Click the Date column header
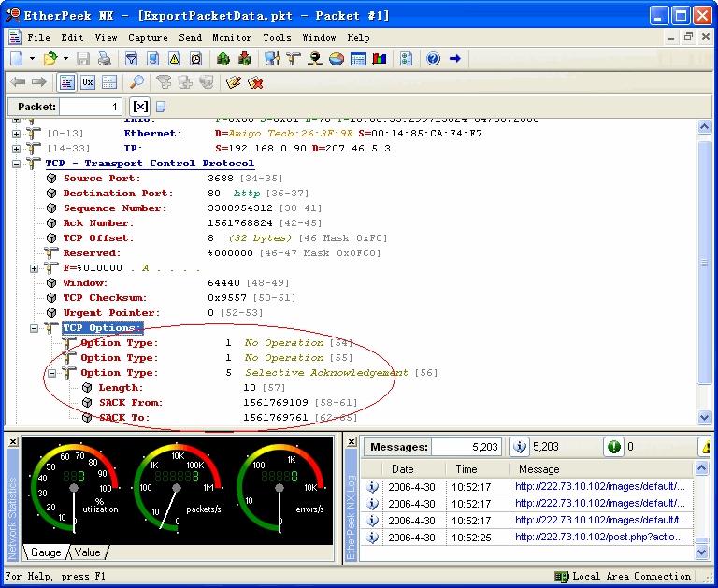718x588 pixels. click(414, 469)
